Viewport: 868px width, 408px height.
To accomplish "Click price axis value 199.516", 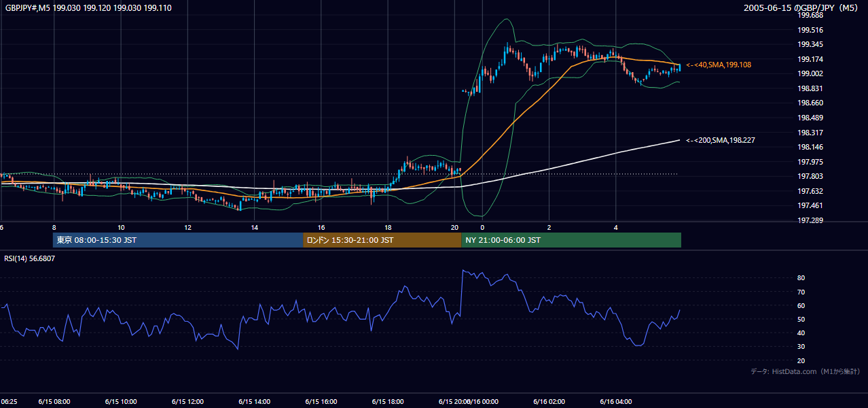I will 810,30.
